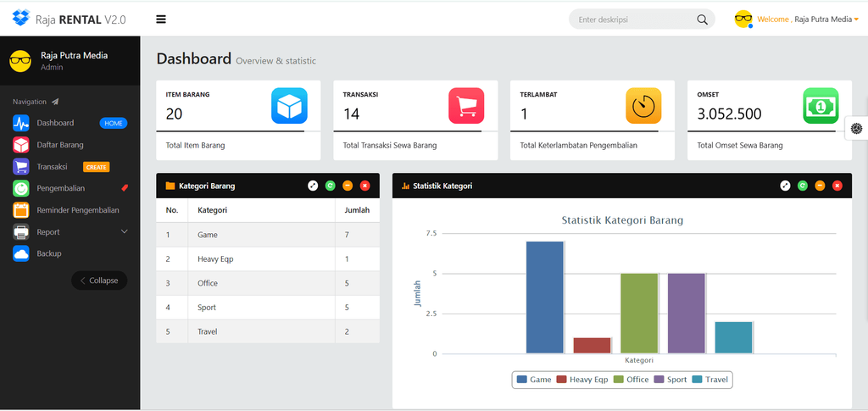Click the Heavy Eqp table row
The image size is (868, 411).
tap(268, 258)
